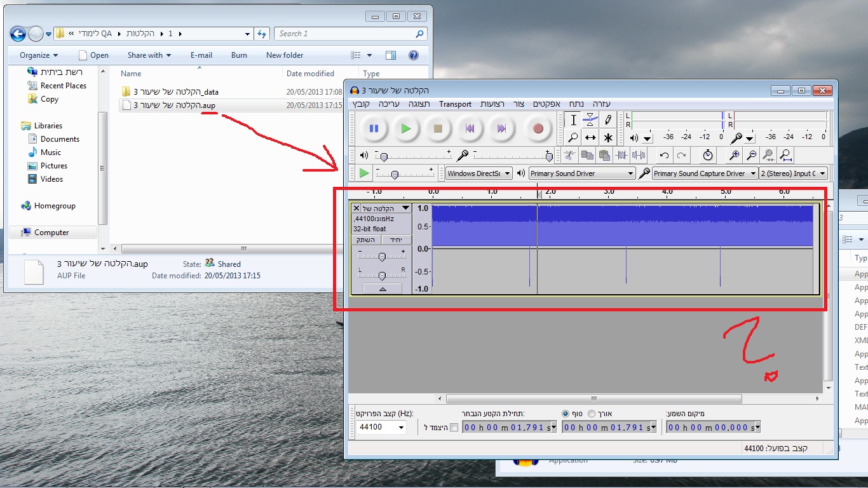Image resolution: width=868 pixels, height=488 pixels.
Task: Open the עריכה (Edit) menu
Action: click(388, 104)
